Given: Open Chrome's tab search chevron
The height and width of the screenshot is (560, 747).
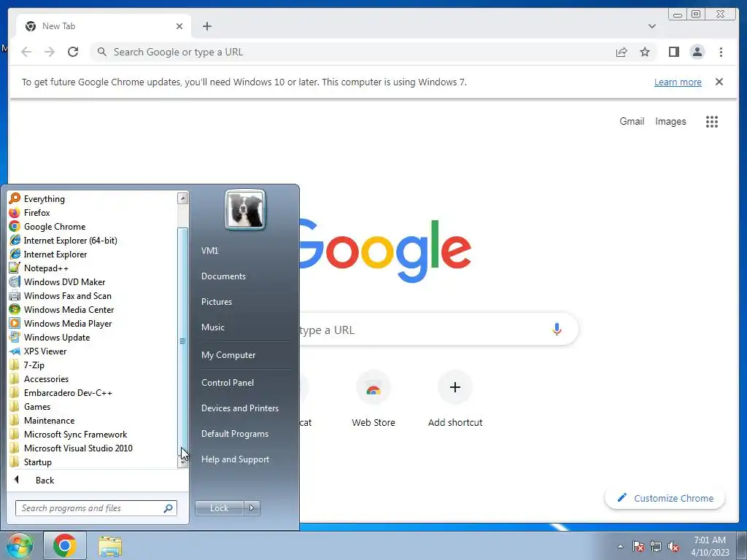Looking at the screenshot, I should [x=651, y=26].
